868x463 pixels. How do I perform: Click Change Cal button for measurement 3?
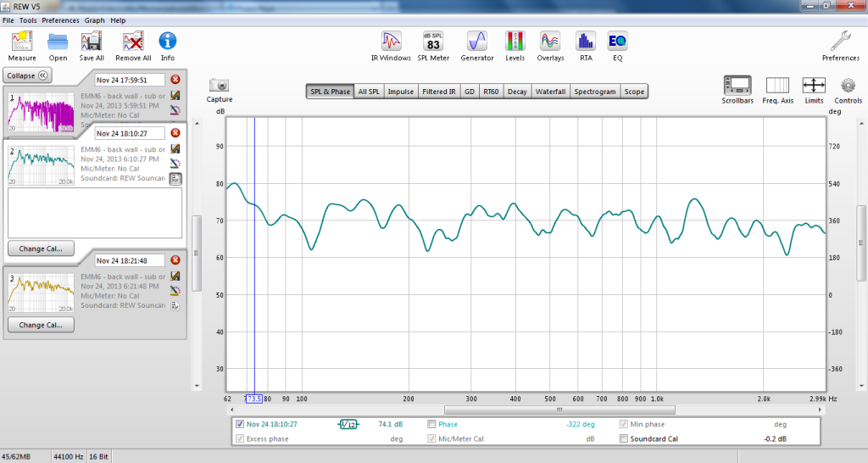click(41, 325)
